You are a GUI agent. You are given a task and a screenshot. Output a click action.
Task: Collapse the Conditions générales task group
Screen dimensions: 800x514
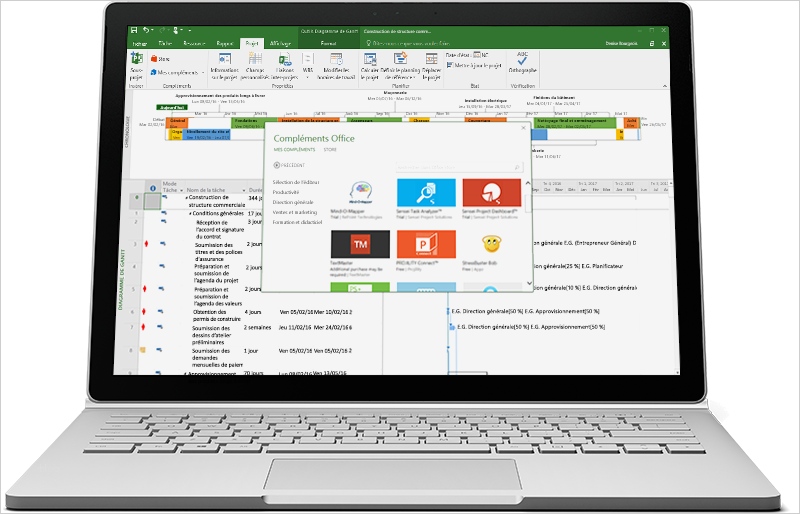click(191, 214)
